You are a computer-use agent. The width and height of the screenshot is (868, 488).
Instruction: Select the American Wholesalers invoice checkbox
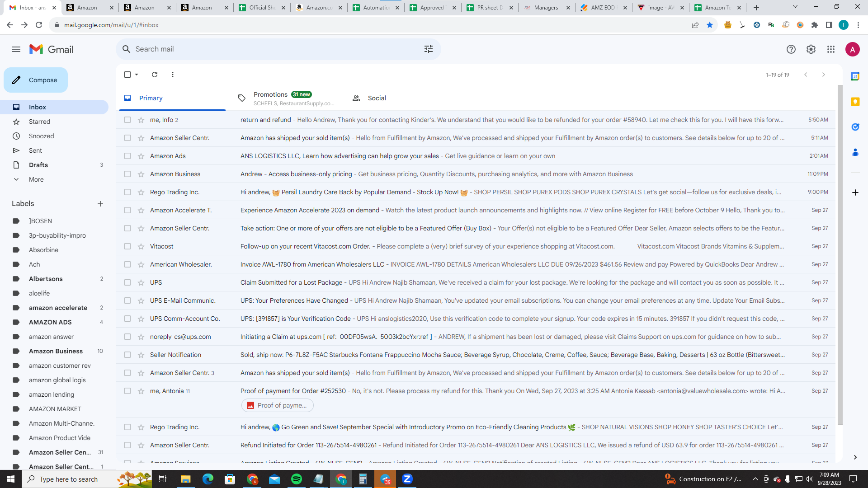pos(127,264)
